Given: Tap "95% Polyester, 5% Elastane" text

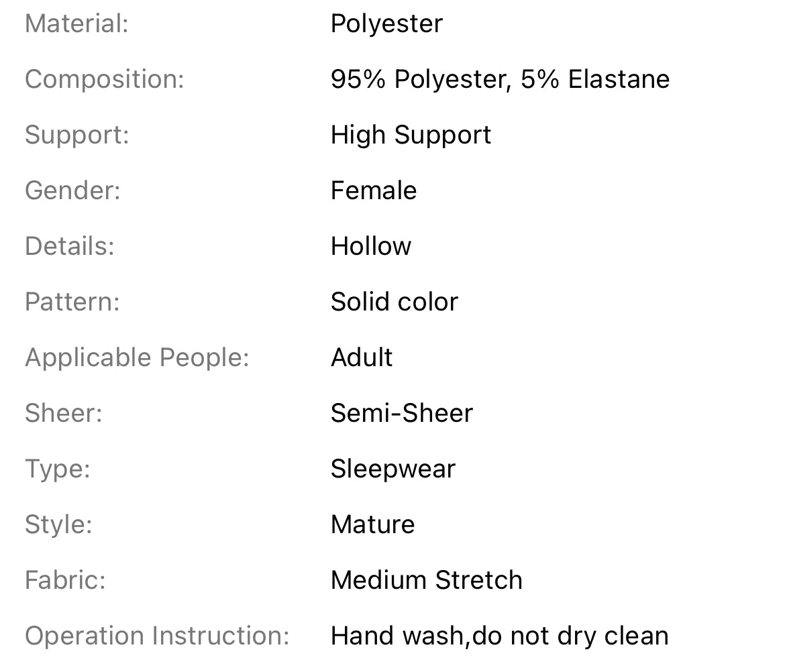Looking at the screenshot, I should pos(500,80).
